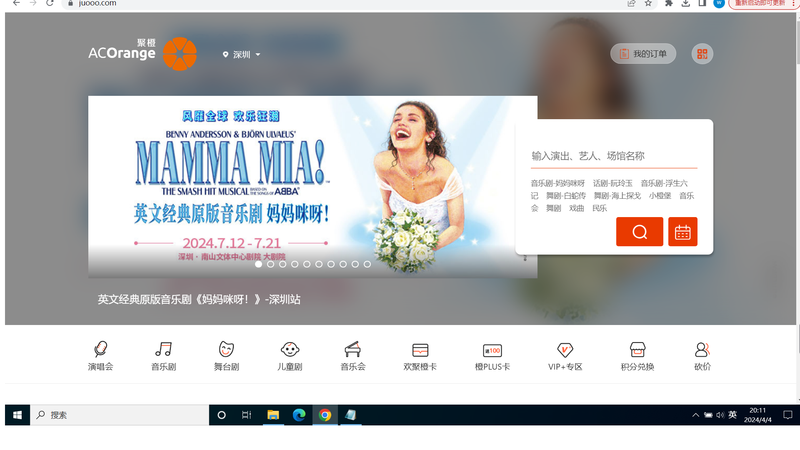Select the eighth carousel dot

pos(343,264)
